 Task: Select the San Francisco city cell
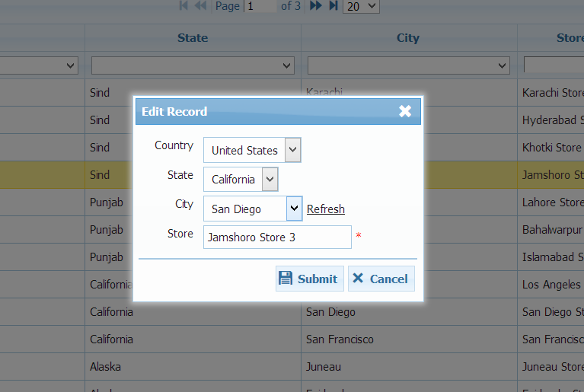coord(340,339)
